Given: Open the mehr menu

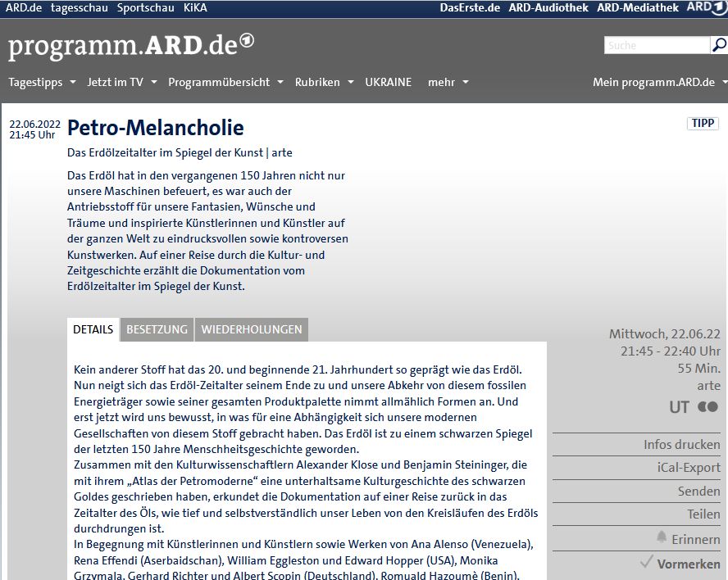Looking at the screenshot, I should pos(442,82).
